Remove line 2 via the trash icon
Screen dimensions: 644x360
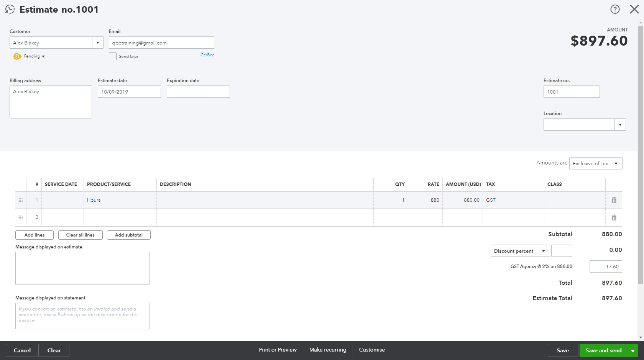[614, 217]
